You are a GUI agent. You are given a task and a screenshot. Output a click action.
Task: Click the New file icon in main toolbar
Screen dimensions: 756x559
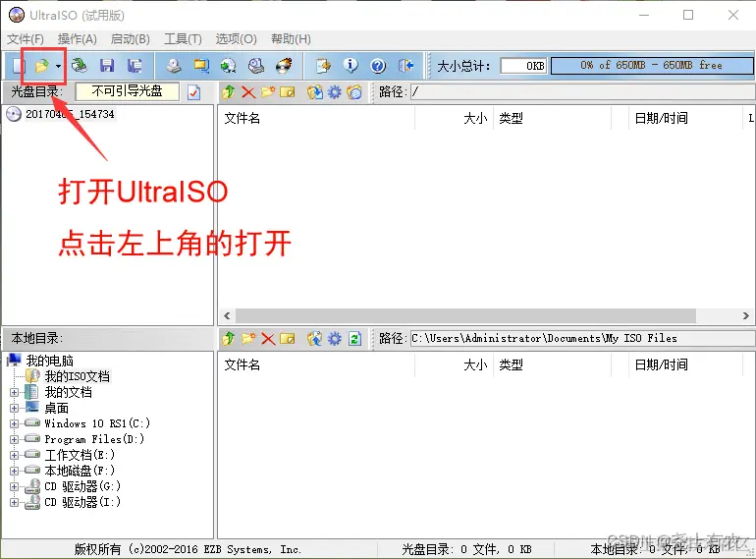click(18, 66)
